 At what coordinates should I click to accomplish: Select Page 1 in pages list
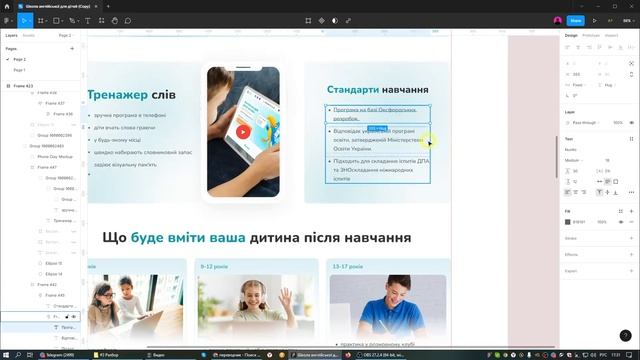click(x=20, y=70)
